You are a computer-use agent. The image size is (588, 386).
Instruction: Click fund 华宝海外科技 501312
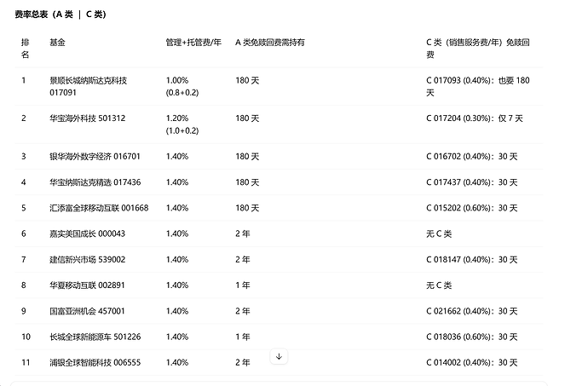coord(88,118)
